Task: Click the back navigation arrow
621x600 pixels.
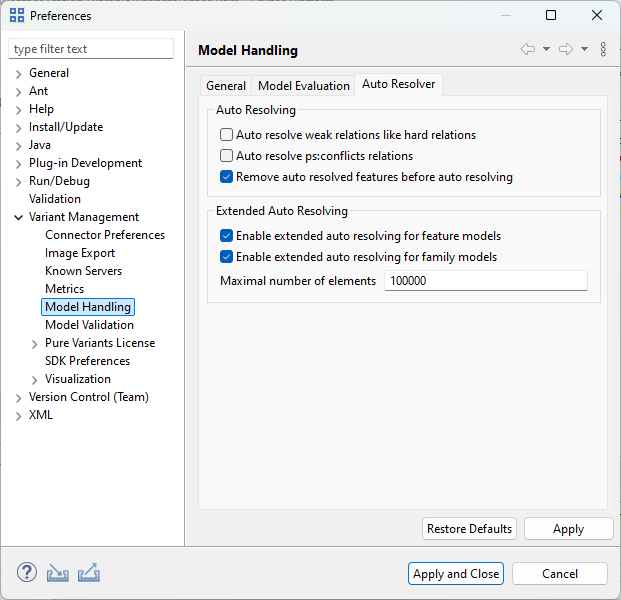Action: click(x=528, y=50)
